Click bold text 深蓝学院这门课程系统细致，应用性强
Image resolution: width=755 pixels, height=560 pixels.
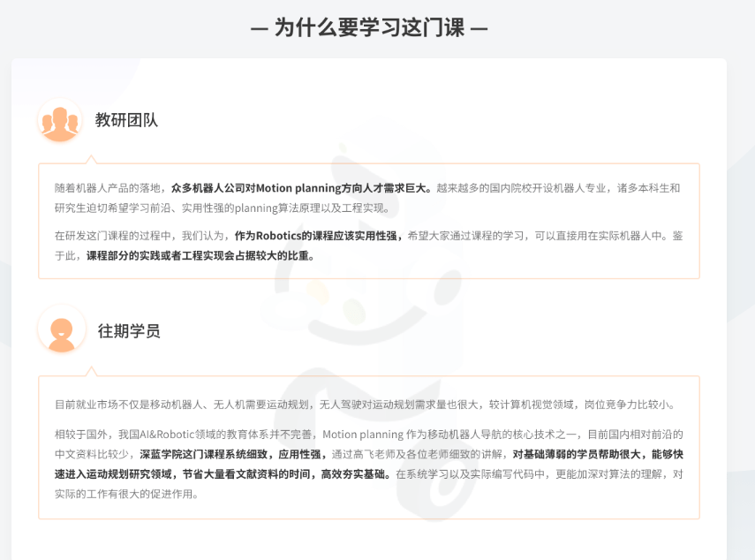(230, 455)
